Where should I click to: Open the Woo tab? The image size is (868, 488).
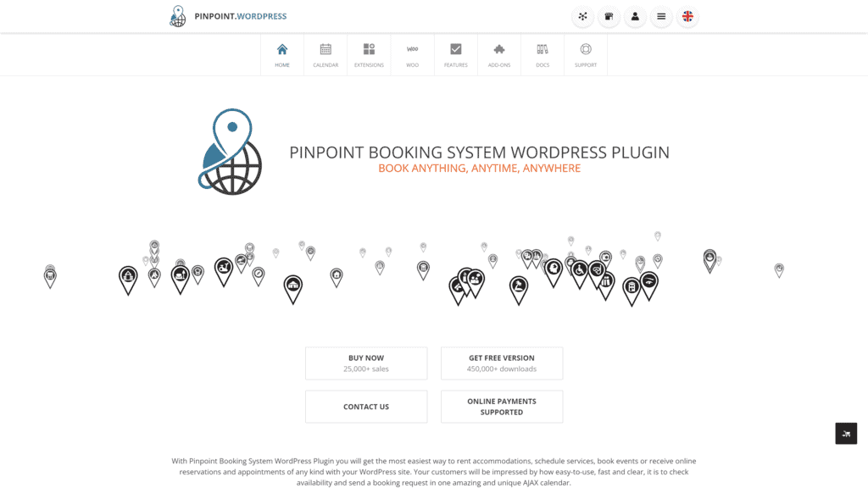point(413,55)
